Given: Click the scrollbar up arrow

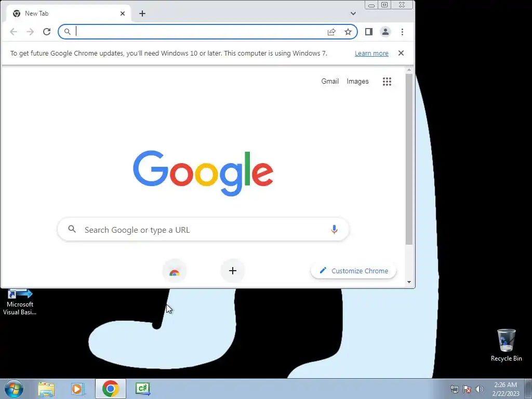Looking at the screenshot, I should tap(409, 70).
